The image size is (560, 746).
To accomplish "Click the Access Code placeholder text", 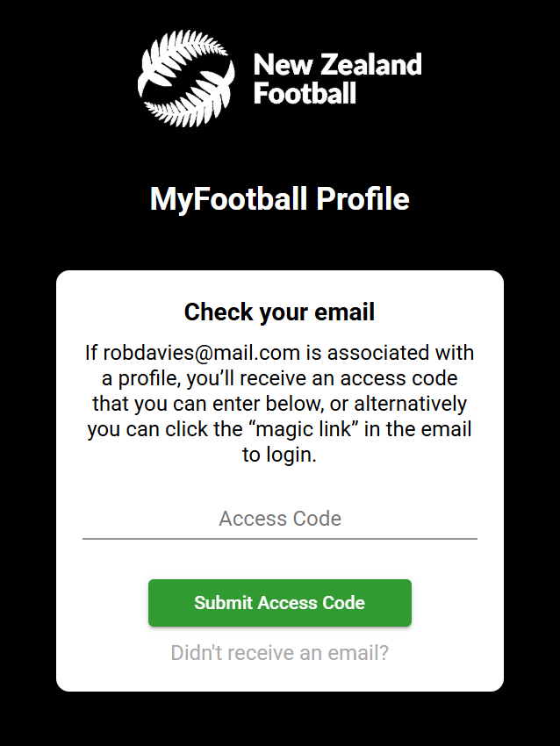I will [x=280, y=519].
